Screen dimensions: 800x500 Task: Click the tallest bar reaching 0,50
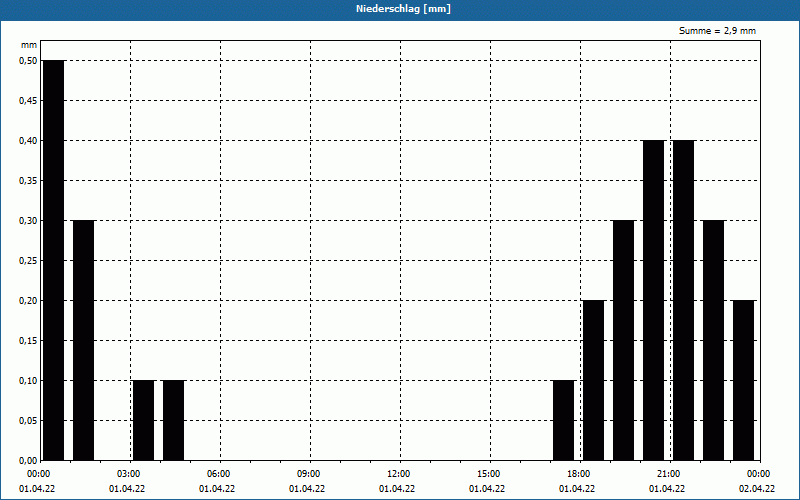point(54,260)
